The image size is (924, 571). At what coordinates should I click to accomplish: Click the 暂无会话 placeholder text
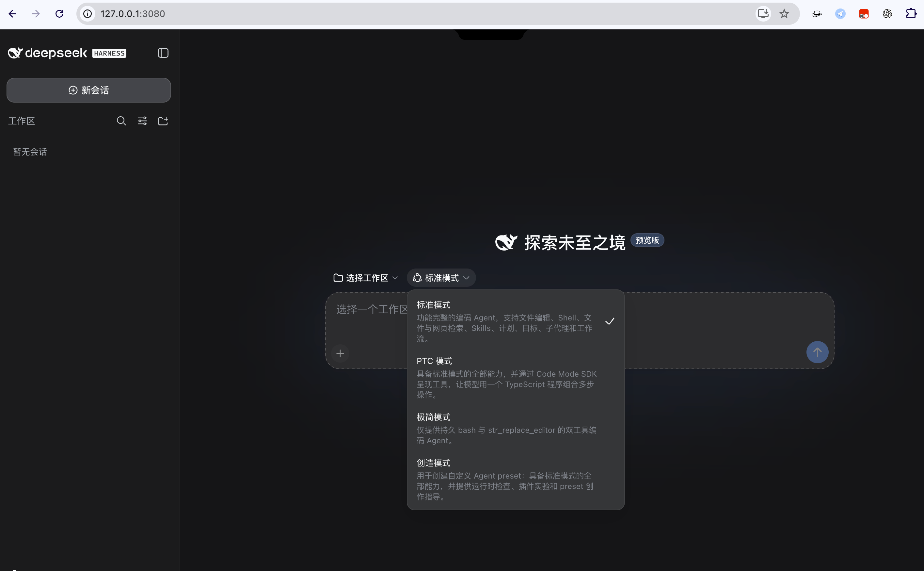coord(30,152)
